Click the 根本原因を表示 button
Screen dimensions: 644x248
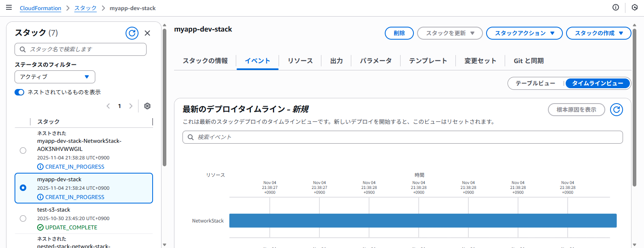coord(577,110)
